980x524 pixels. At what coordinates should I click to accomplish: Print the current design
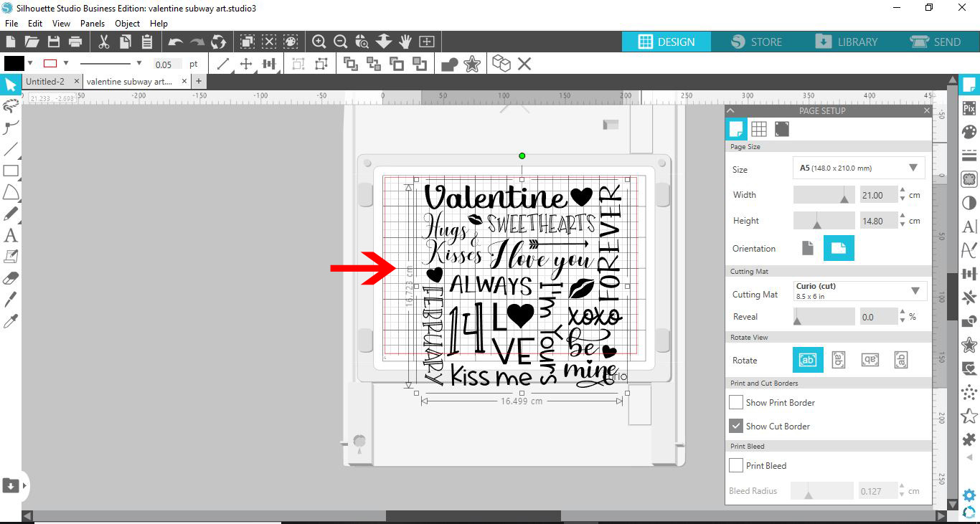pos(75,42)
